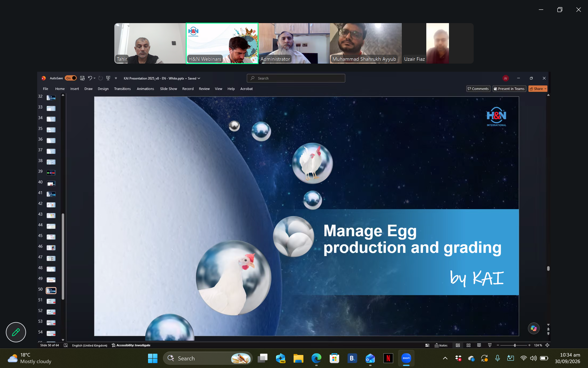Switch to the Insert ribbon tab
588x368 pixels.
click(74, 89)
